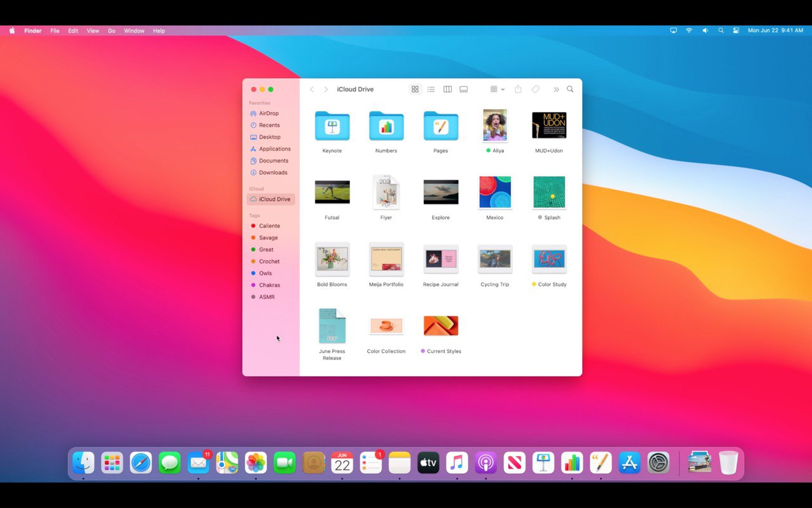
Task: Select the Mexico image file
Action: 495,192
